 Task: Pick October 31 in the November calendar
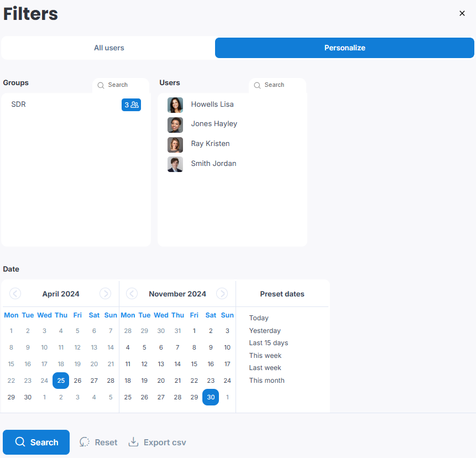click(x=177, y=331)
